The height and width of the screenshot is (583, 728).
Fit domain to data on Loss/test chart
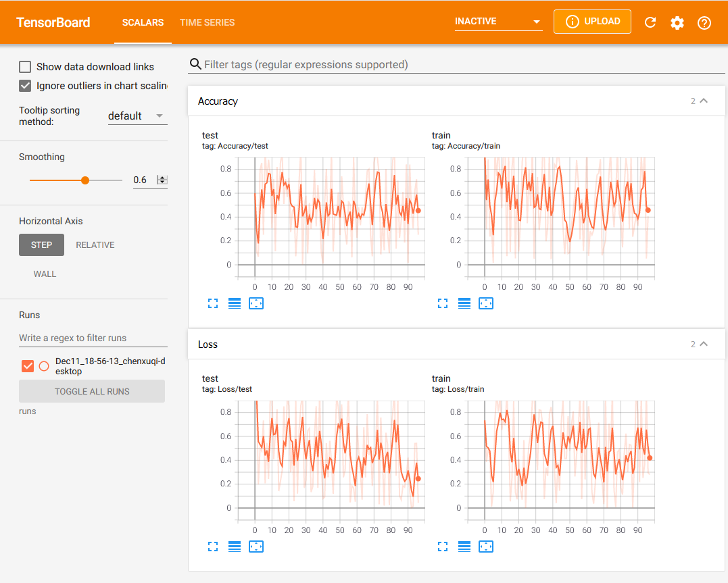[x=256, y=547]
